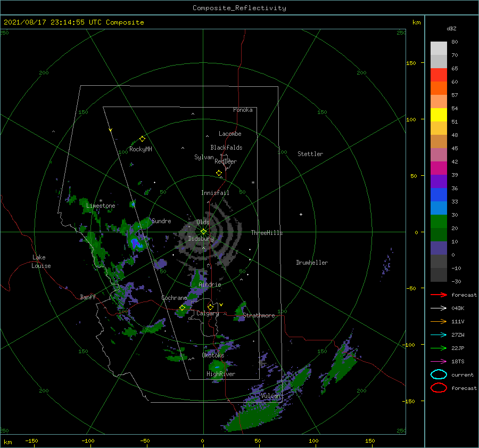The width and height of the screenshot is (479, 448).
Task: Click the Innisfail city label
Action: [215, 193]
